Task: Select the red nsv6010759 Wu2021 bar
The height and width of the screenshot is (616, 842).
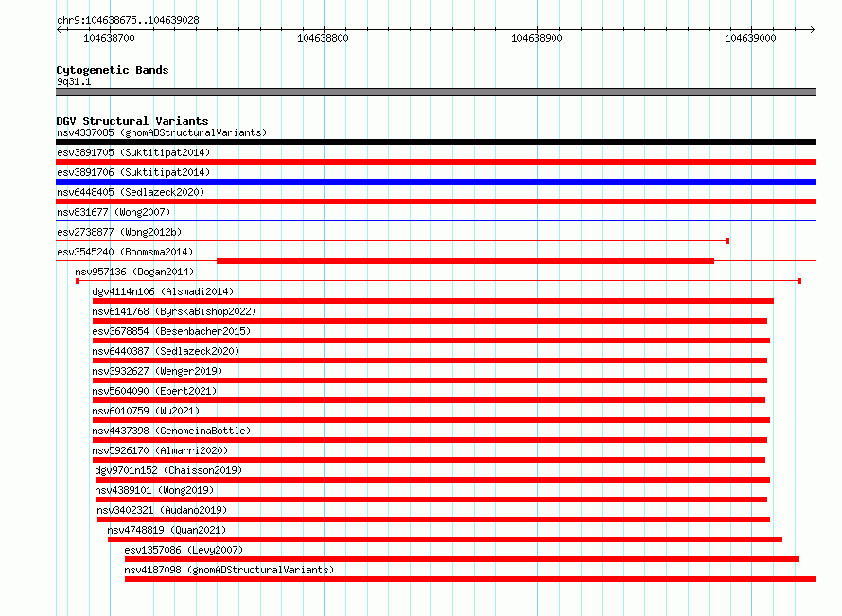Action: pos(431,420)
